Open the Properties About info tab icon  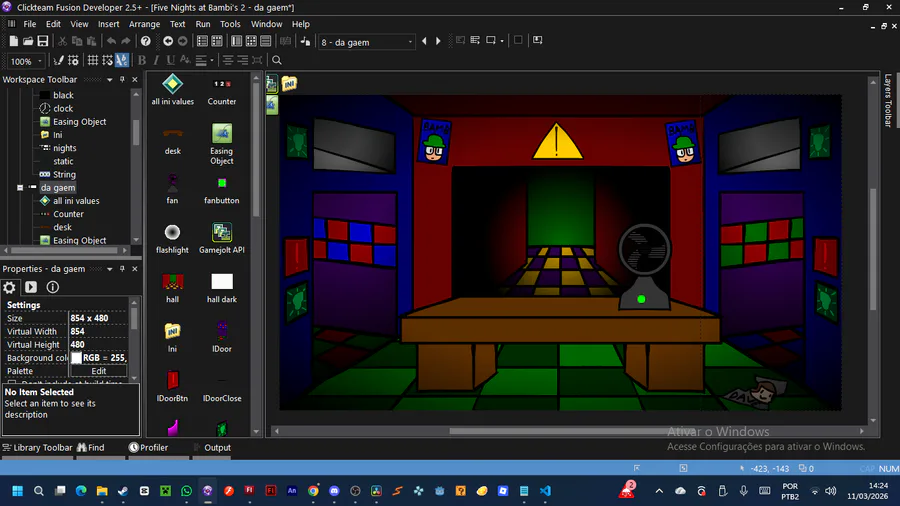(x=52, y=287)
